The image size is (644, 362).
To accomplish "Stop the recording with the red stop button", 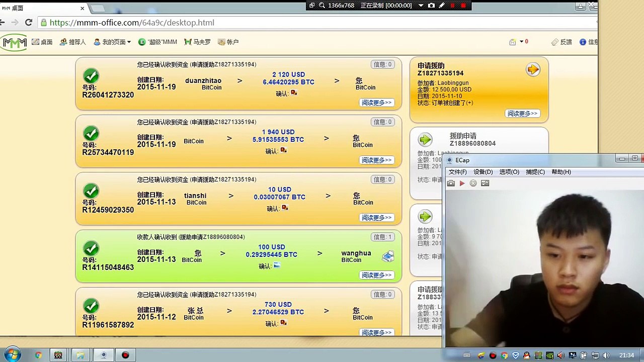I will point(463,6).
